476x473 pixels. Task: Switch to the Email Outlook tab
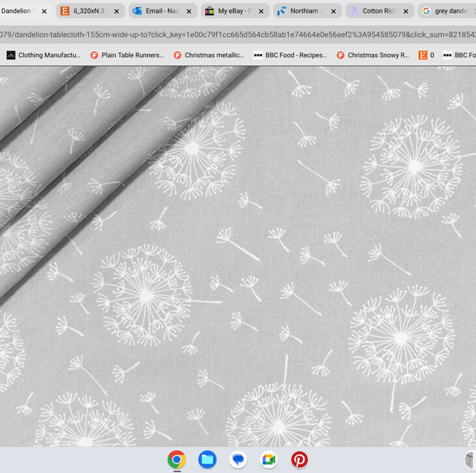(162, 11)
